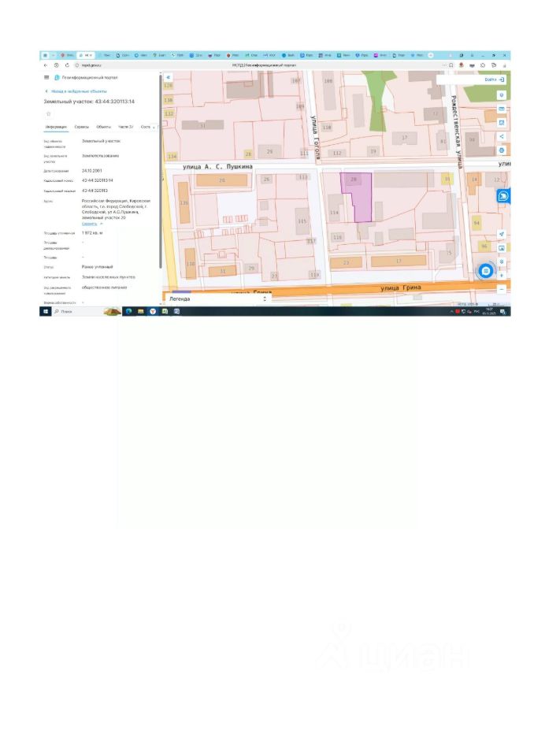
Task: Click the map image tool icon
Action: click(x=502, y=248)
